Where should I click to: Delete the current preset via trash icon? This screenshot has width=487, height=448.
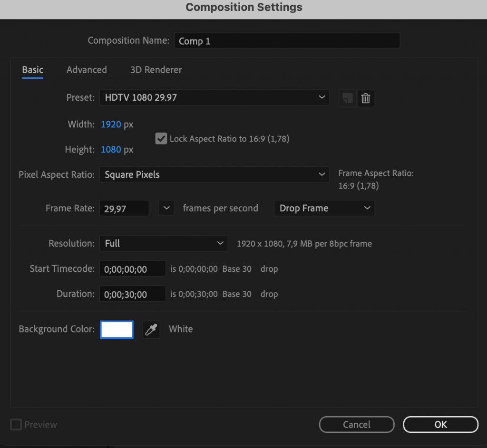click(x=365, y=98)
